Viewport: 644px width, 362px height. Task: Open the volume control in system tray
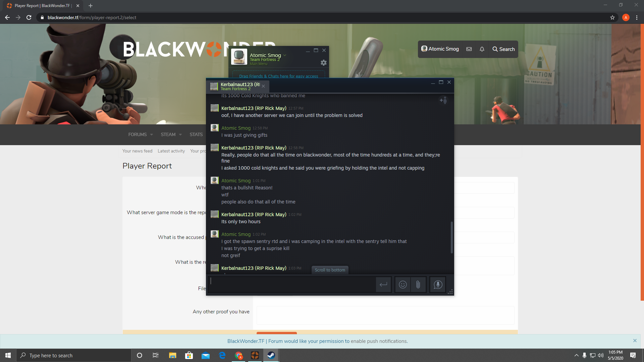601,355
